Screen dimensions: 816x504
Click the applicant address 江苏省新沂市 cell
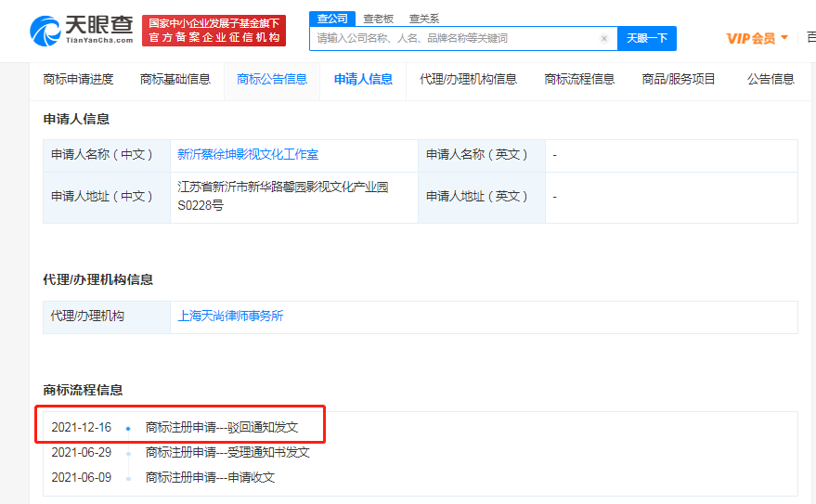pos(294,197)
